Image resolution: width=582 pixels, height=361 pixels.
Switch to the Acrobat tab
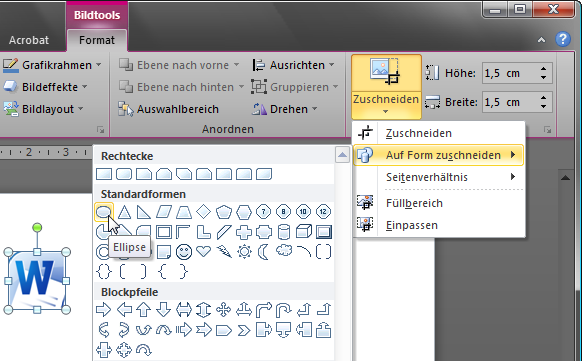[x=29, y=40]
